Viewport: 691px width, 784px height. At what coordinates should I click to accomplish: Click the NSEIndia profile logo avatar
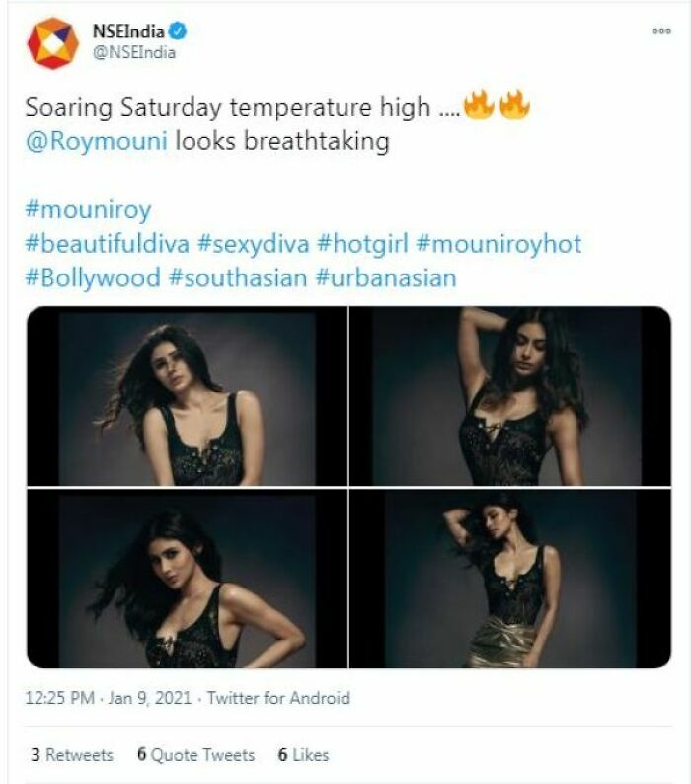point(52,43)
